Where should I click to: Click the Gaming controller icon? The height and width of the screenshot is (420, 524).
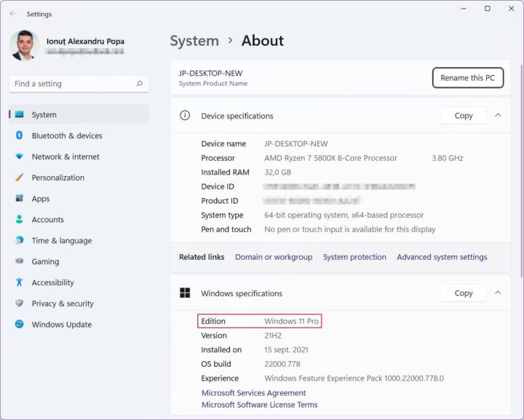click(20, 261)
